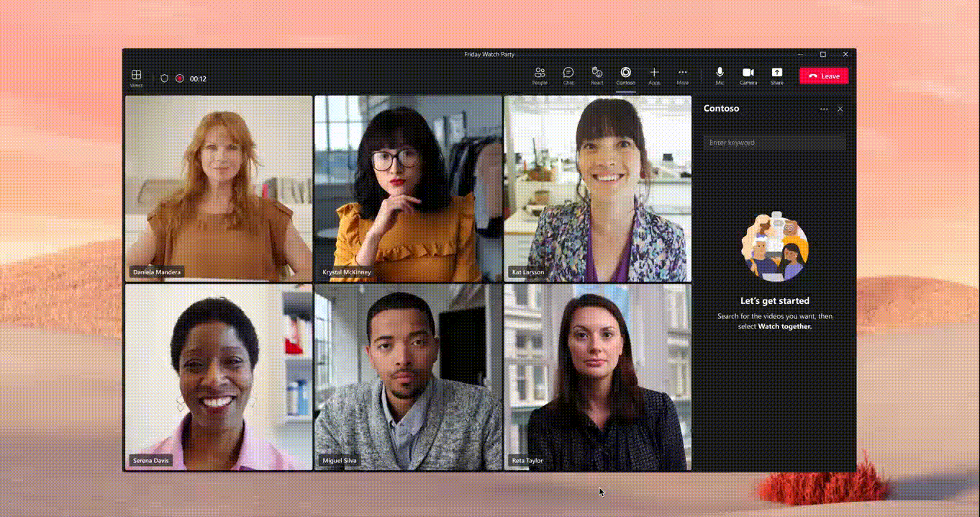Click the shield security icon

point(164,78)
